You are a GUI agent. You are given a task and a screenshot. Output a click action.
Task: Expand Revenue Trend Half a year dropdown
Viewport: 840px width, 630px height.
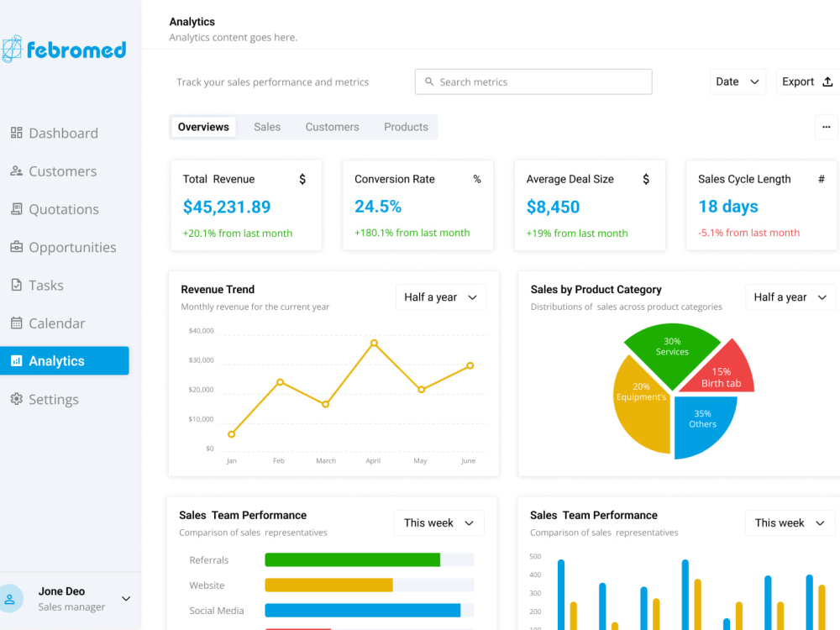(441, 297)
